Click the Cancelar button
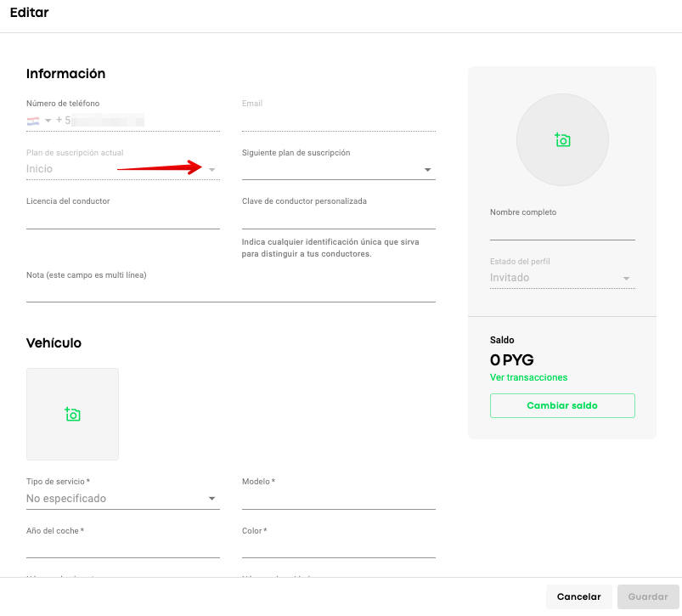 578,596
